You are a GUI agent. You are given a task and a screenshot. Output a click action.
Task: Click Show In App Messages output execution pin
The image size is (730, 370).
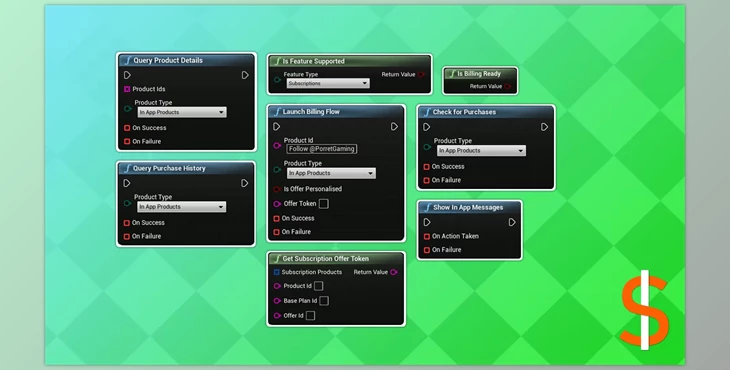point(512,222)
